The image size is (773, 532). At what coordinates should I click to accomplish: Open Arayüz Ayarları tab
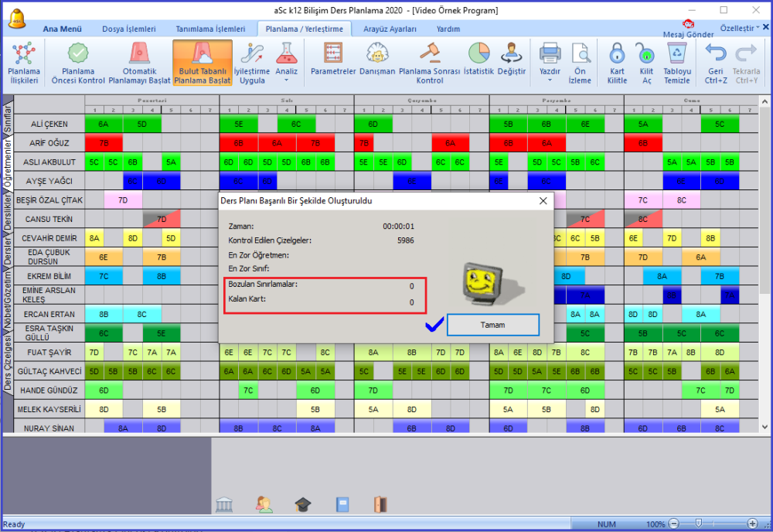390,29
